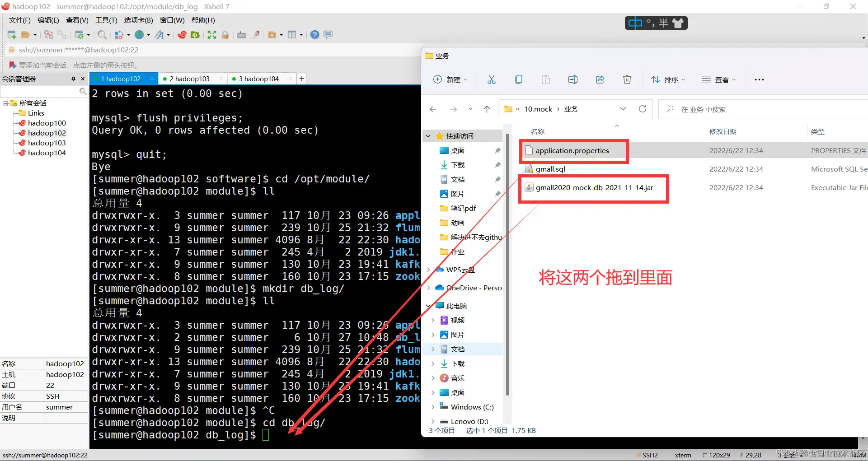The height and width of the screenshot is (461, 868).
Task: Launch Xftp with the red swirl icon
Action: pyautogui.click(x=182, y=35)
